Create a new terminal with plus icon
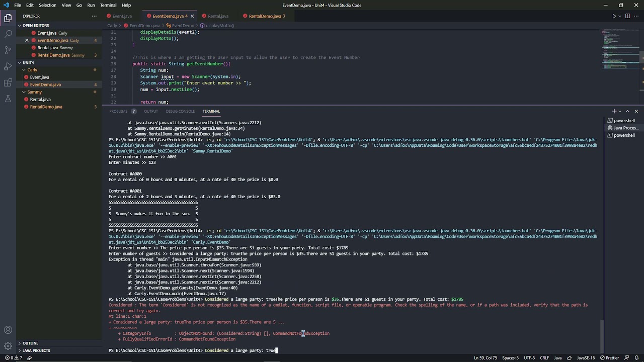The image size is (644, 362). [614, 111]
